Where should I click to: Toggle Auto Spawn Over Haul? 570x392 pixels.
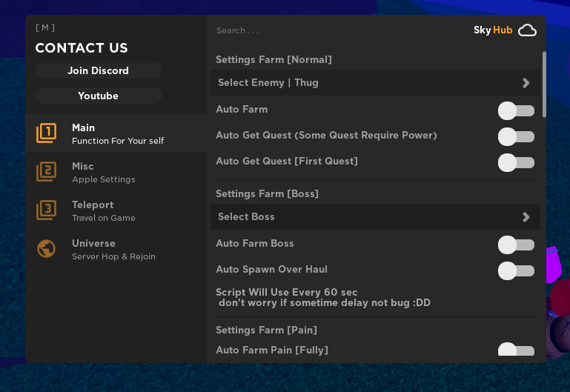point(516,270)
